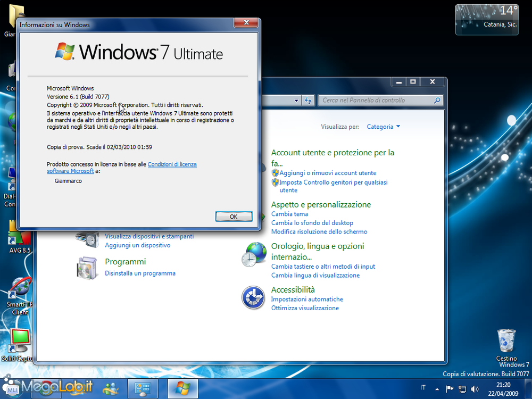
Task: Click the Action Center flag tray icon
Action: (450, 389)
